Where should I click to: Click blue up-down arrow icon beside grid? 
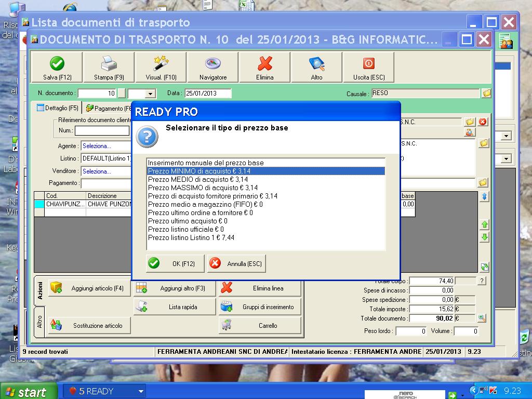tap(485, 196)
